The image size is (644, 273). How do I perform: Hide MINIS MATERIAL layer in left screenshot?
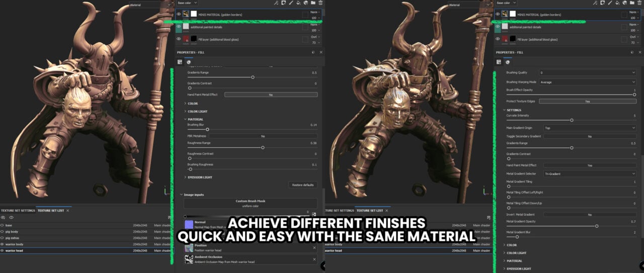tap(179, 14)
